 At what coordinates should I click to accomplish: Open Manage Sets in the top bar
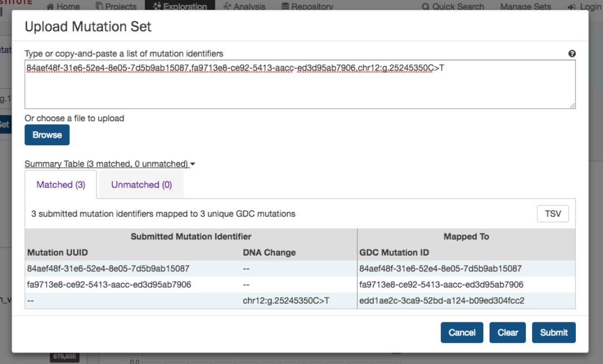coord(525,7)
